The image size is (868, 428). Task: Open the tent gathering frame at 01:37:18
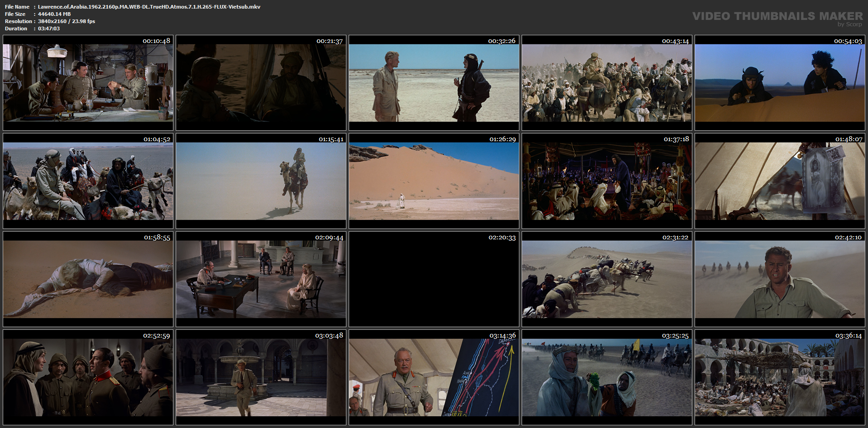tap(607, 181)
